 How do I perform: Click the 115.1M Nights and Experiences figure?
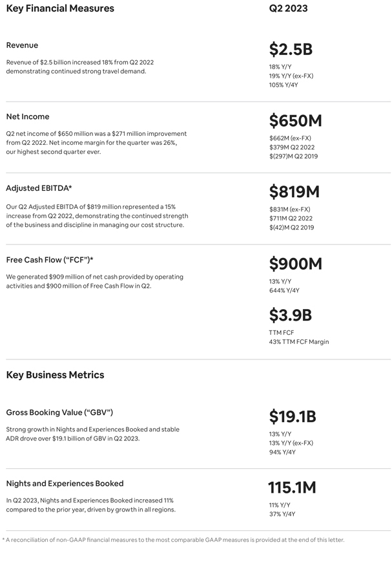pyautogui.click(x=292, y=488)
